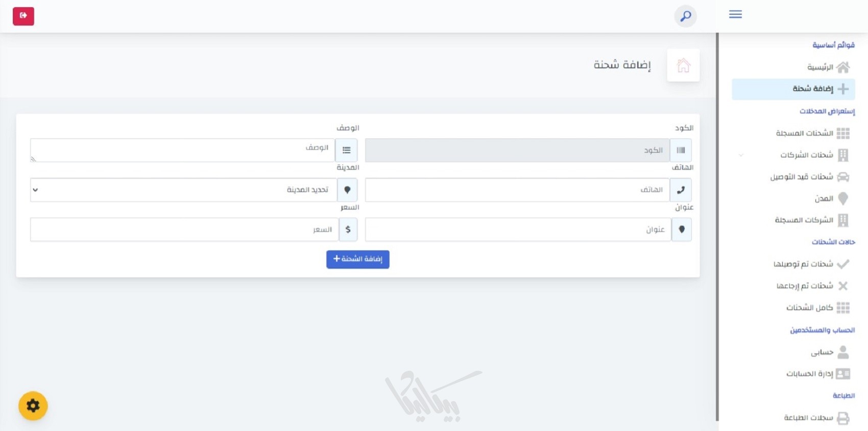Viewport: 868px width, 431px height.
Task: Click the sidebar vertical scrollbar
Action: 717,225
